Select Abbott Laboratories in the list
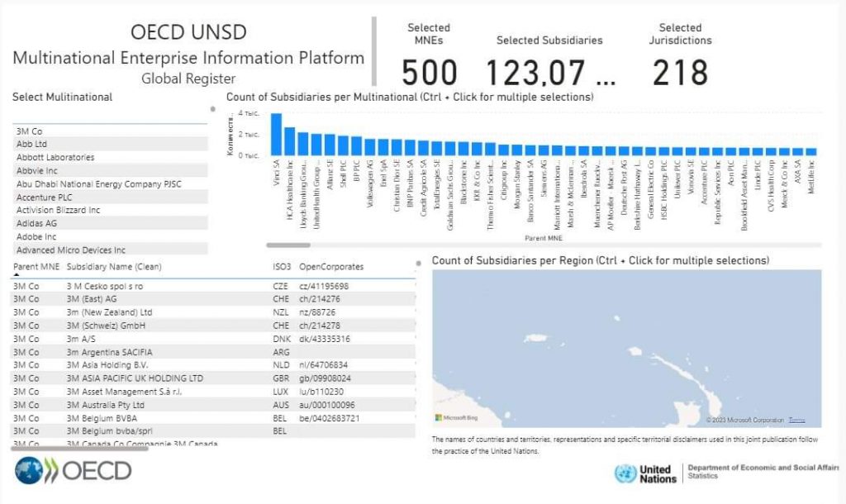 click(110, 157)
